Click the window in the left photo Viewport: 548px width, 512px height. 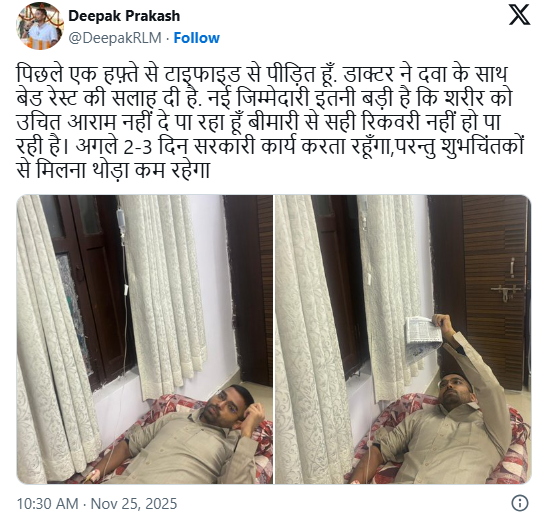pos(87,290)
